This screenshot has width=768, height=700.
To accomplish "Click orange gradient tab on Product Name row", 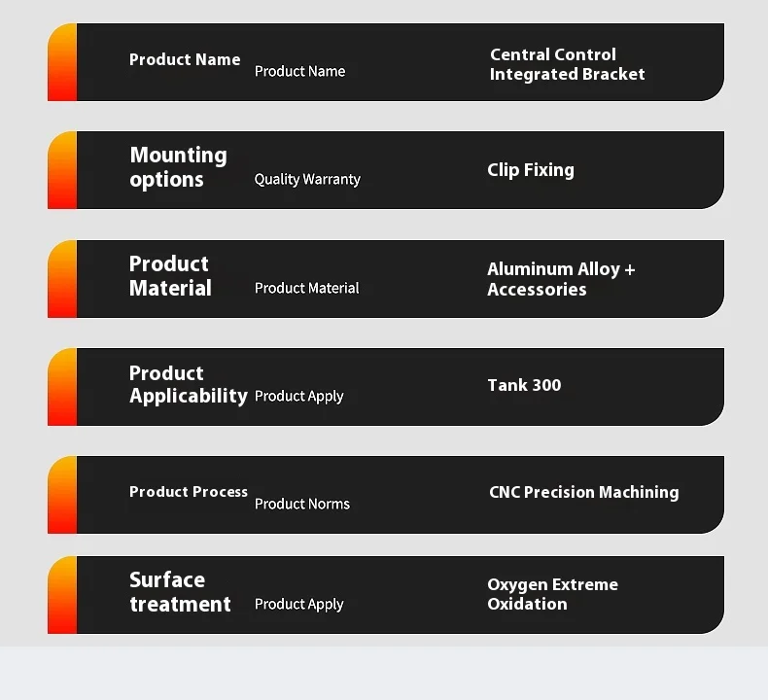I will 62,62.
